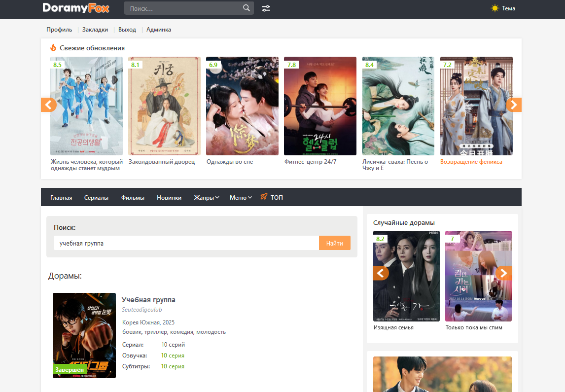Open the ТОП page
The image size is (565, 392).
(277, 197)
